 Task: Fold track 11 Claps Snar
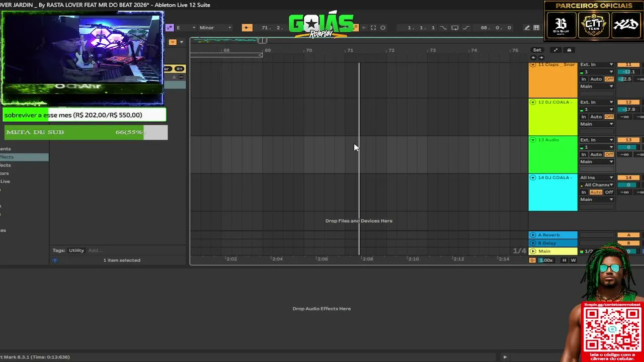533,65
